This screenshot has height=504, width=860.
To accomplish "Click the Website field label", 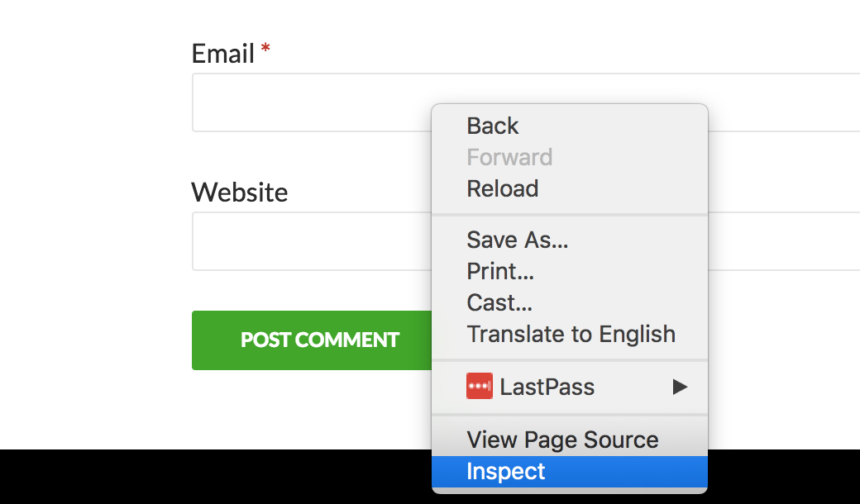I will coord(239,193).
